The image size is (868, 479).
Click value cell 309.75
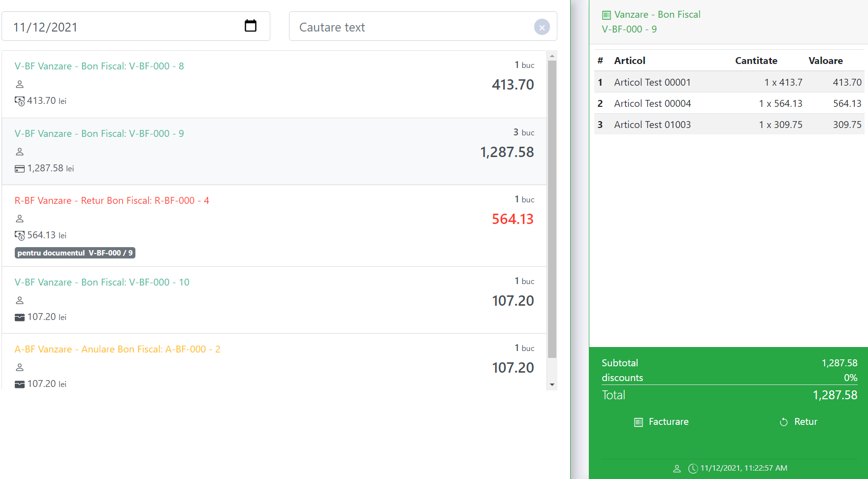847,125
